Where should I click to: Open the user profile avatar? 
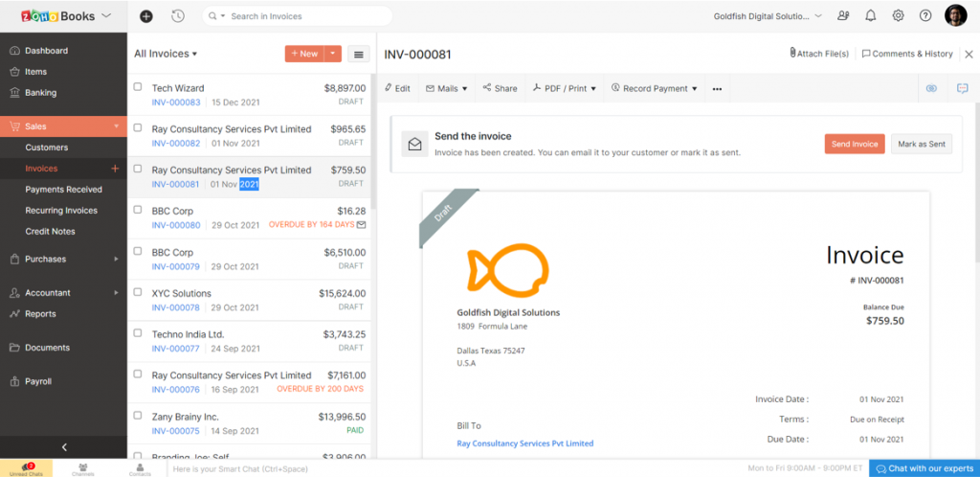(x=956, y=15)
